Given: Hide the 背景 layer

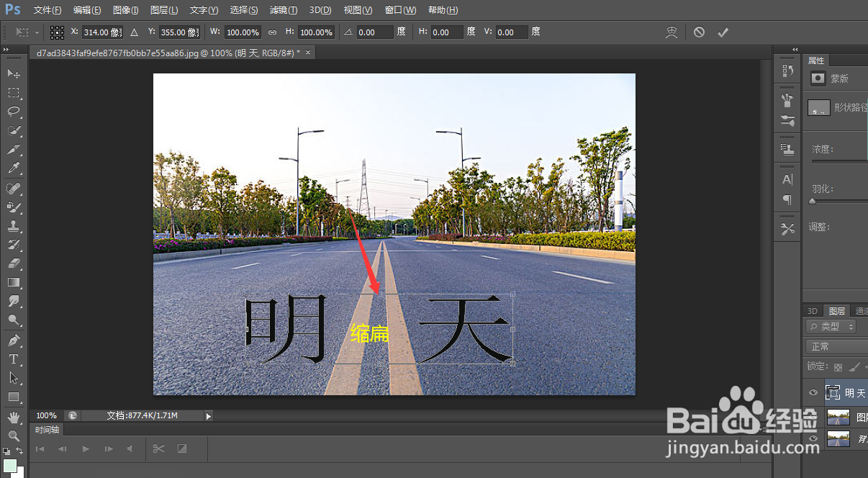Looking at the screenshot, I should [x=813, y=438].
